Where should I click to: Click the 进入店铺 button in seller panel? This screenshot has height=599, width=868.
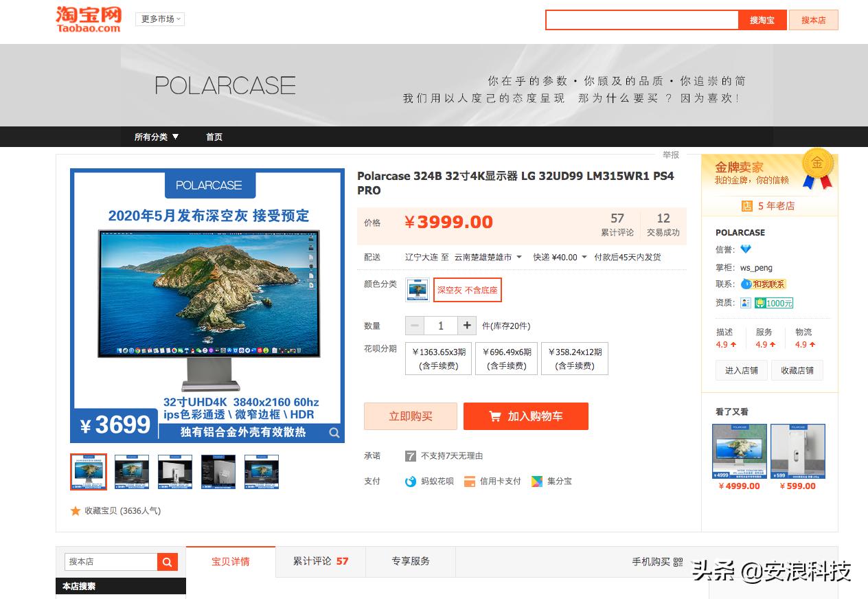742,370
